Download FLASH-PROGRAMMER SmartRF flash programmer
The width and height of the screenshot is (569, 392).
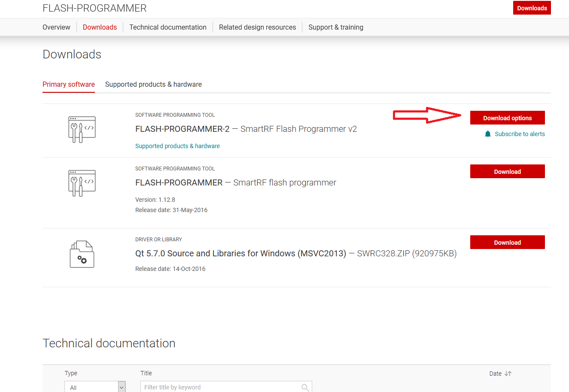(x=508, y=171)
